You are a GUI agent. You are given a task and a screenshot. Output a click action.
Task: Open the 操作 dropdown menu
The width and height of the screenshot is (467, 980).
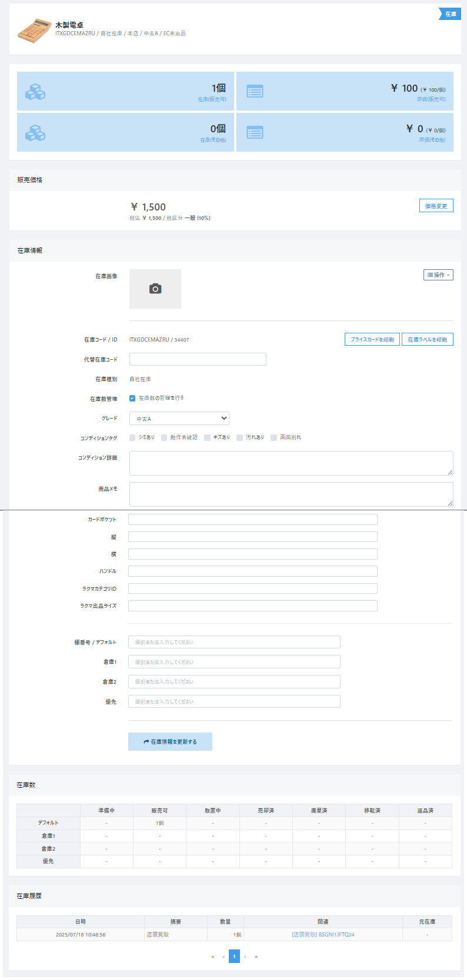(438, 275)
